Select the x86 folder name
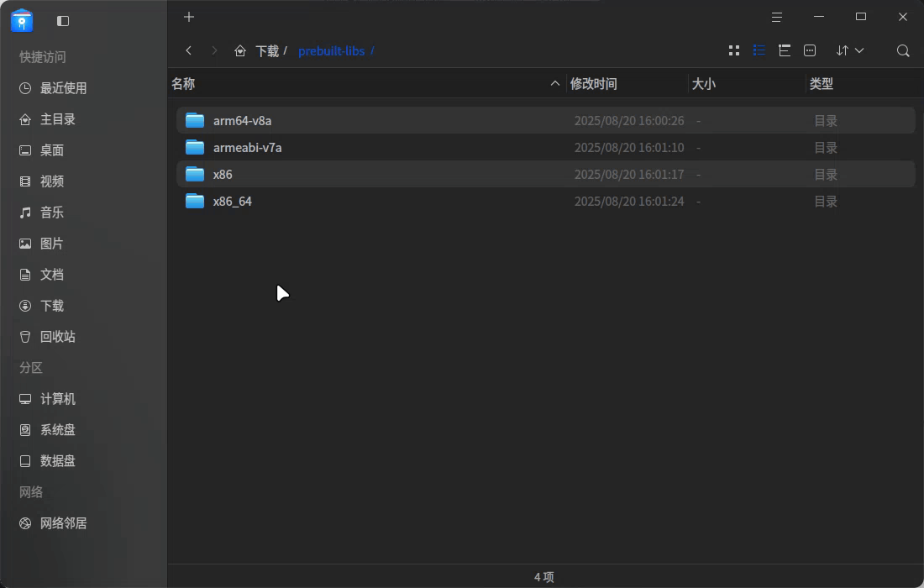This screenshot has height=588, width=924. (223, 175)
